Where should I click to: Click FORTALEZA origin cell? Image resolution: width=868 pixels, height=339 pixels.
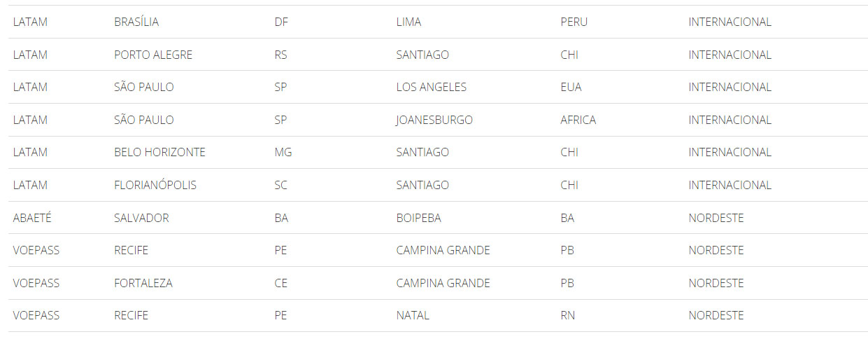(143, 283)
